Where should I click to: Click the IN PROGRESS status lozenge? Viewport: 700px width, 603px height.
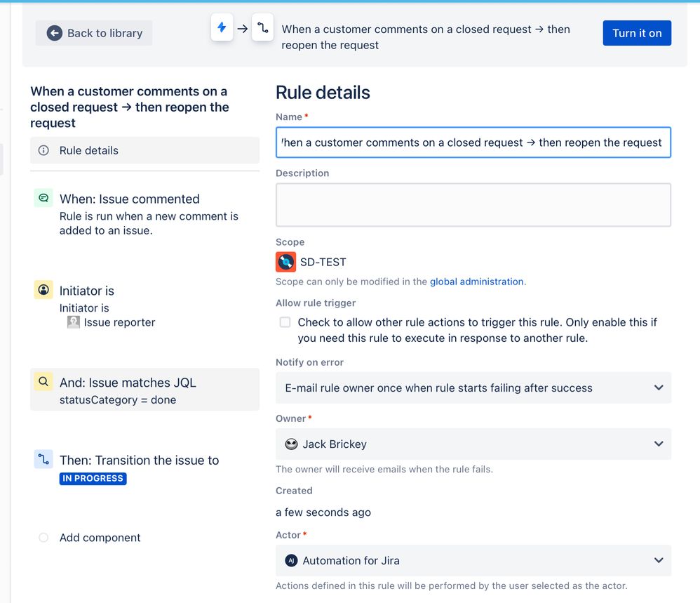coord(93,478)
